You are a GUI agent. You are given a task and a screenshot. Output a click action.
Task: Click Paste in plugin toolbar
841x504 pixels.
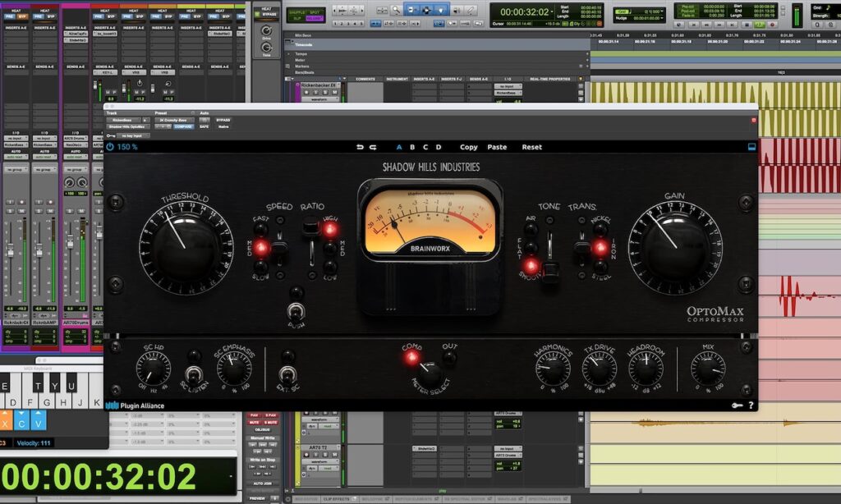(x=497, y=147)
